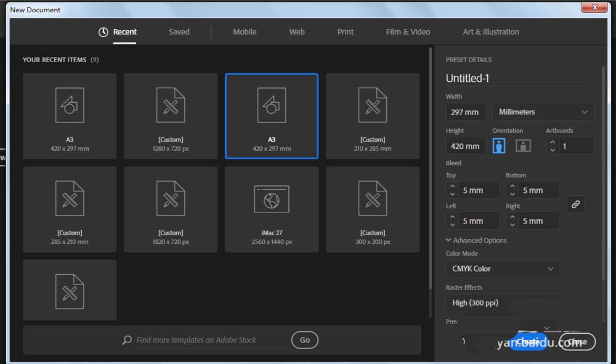Decrease the Bottom bleed value

513,194
